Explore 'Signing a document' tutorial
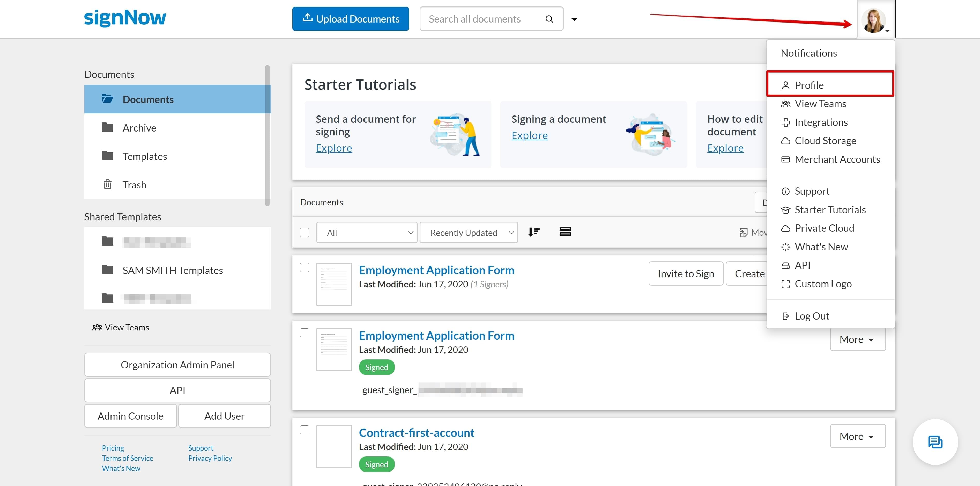Screen dimensions: 980x486 tap(529, 136)
